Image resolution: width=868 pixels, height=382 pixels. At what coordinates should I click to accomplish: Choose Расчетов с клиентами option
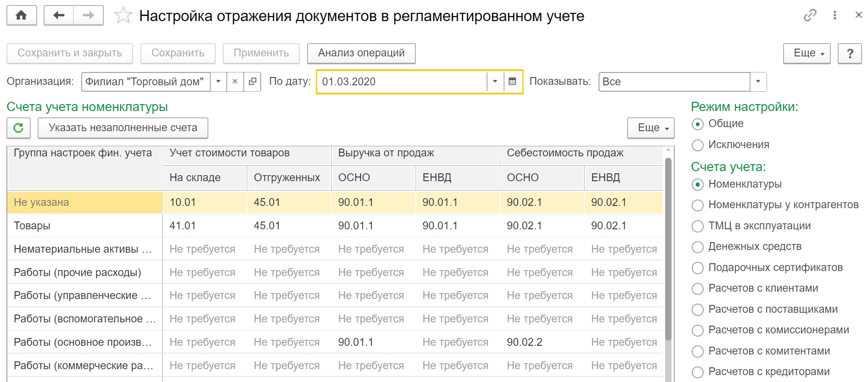(x=755, y=288)
